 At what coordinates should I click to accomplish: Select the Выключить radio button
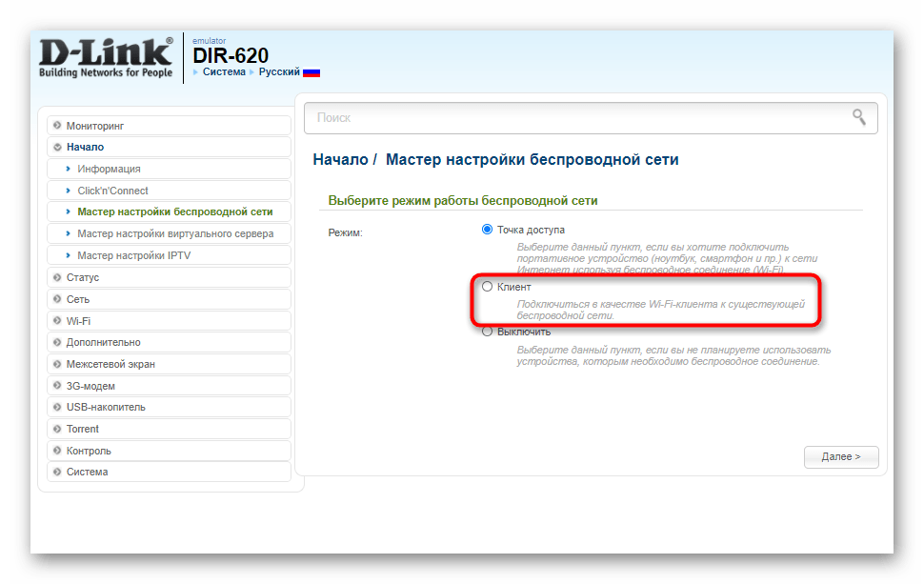(488, 332)
